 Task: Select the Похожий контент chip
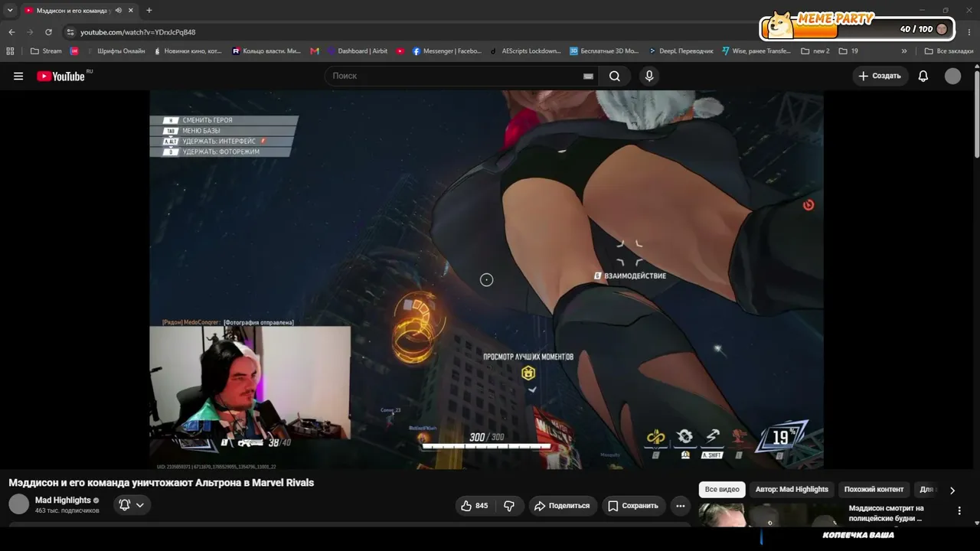point(874,490)
